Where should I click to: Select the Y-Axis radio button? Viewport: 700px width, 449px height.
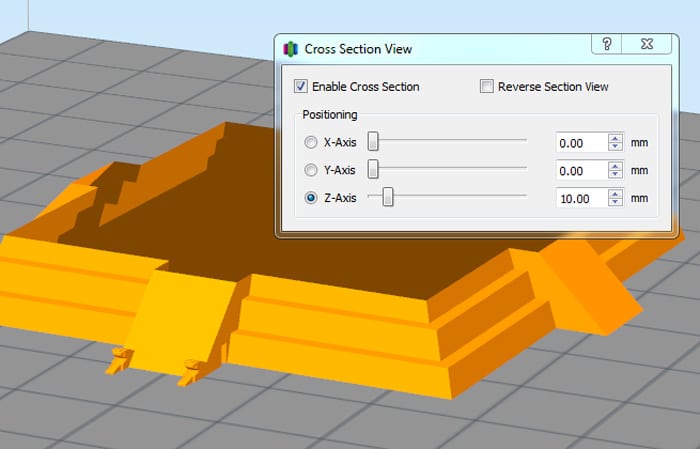coord(311,170)
